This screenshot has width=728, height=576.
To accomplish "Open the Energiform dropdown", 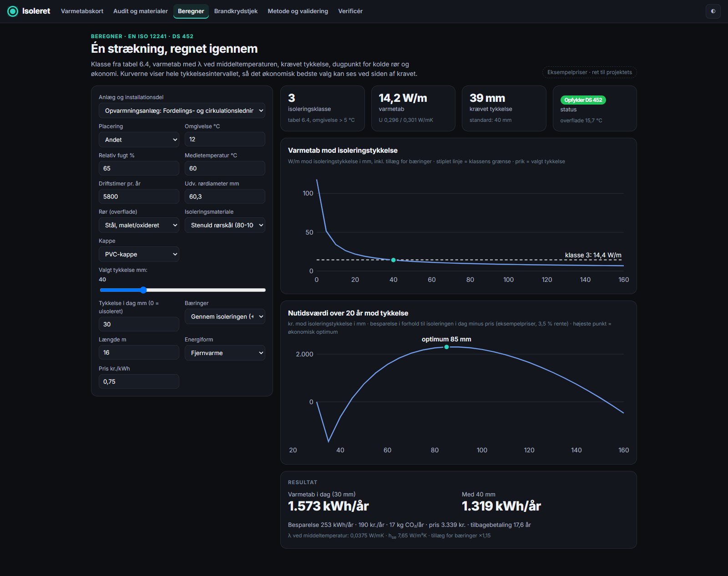I will [225, 353].
